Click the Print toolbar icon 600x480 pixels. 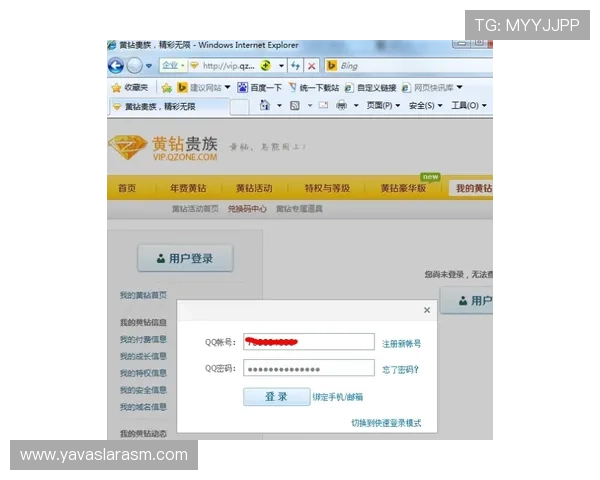click(x=341, y=105)
